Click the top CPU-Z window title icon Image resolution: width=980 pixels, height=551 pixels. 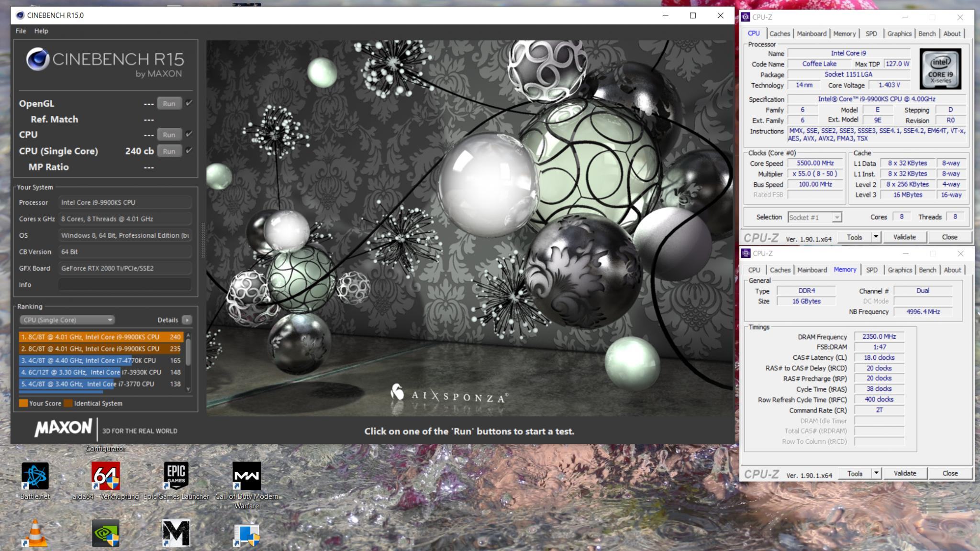coord(746,17)
